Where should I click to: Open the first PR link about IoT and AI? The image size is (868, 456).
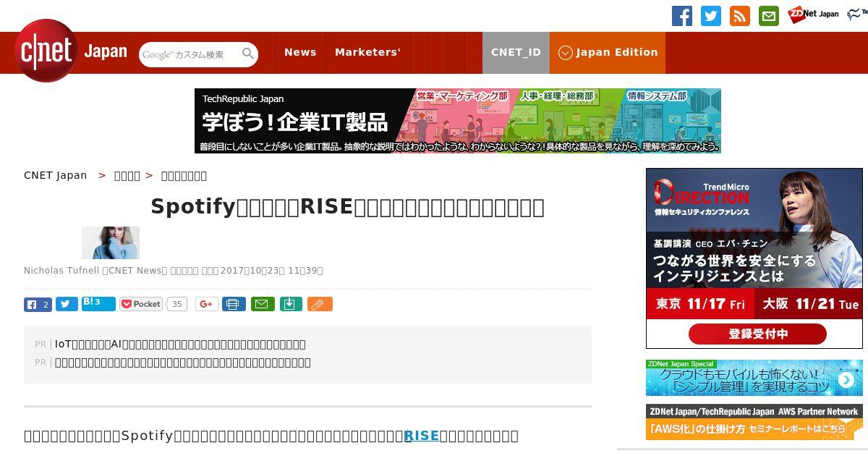pyautogui.click(x=180, y=344)
